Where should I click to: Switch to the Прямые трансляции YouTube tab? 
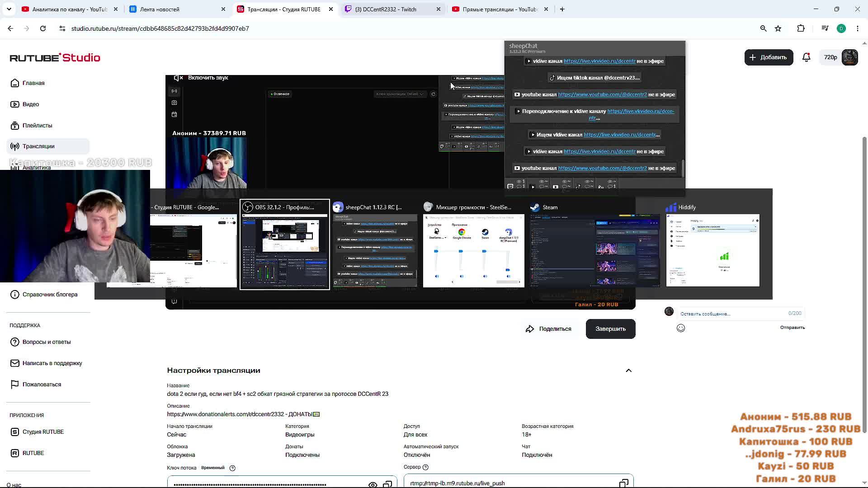click(500, 9)
